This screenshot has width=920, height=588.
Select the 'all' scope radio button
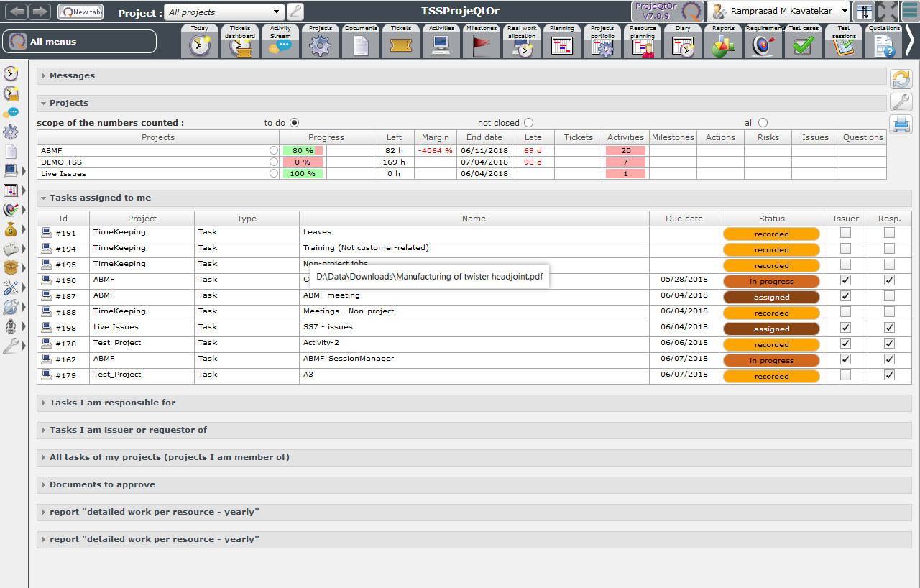pyautogui.click(x=763, y=123)
